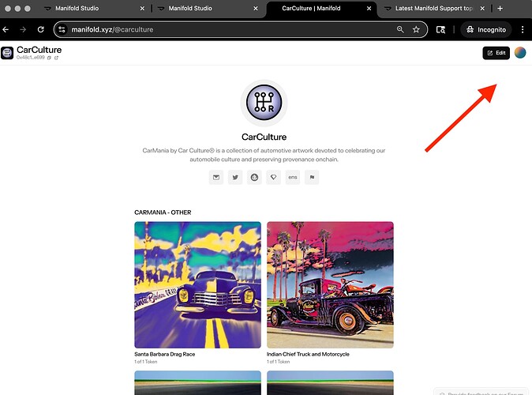
Task: Click the Indian Chief Truck and Motorcycle title
Action: [308, 354]
